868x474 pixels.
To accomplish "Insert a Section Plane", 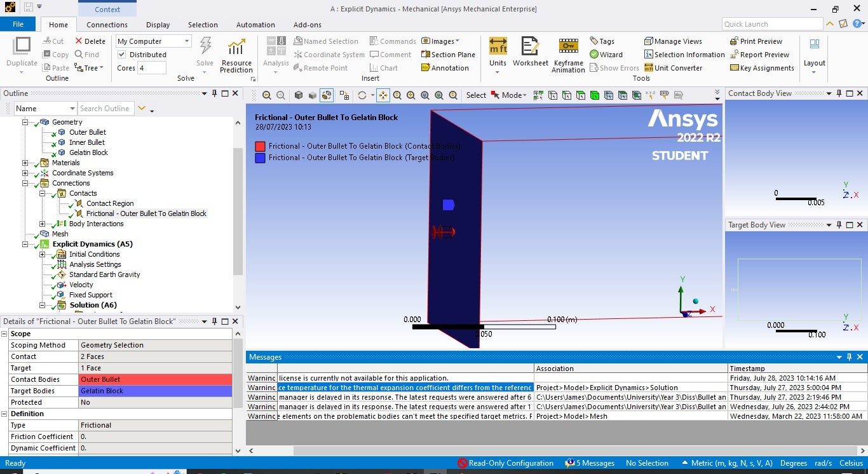I will tap(448, 55).
